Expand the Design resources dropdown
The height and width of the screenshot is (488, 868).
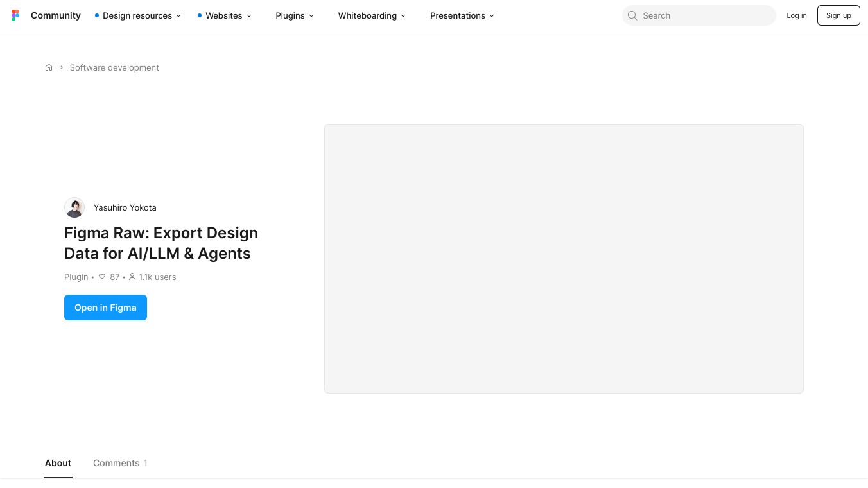pos(138,15)
